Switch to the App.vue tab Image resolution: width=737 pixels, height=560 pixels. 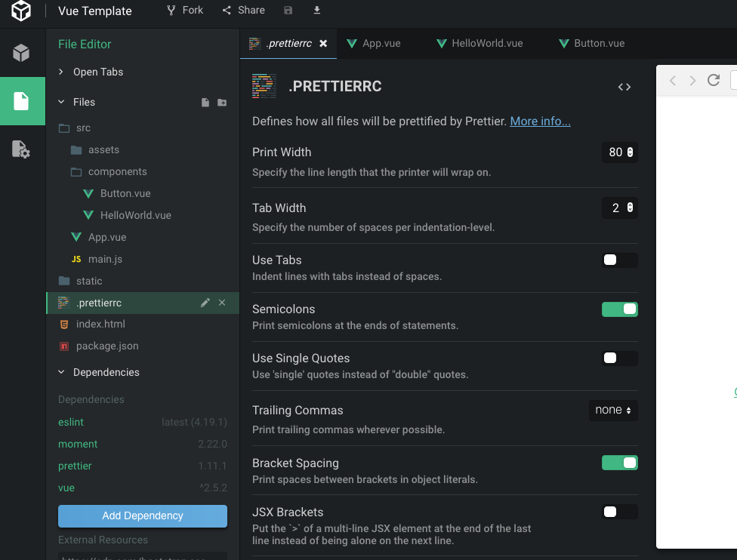tap(374, 43)
